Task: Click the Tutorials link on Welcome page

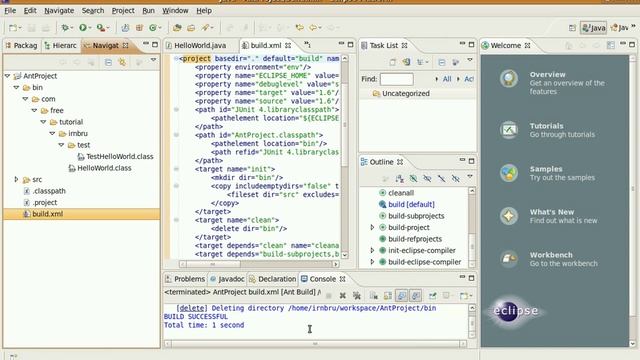Action: click(x=546, y=126)
